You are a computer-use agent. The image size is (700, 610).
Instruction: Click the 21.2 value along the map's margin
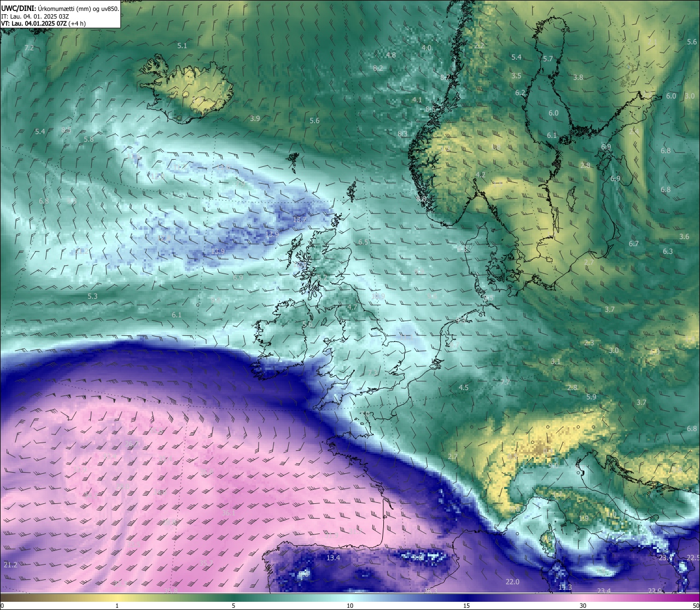[10, 565]
